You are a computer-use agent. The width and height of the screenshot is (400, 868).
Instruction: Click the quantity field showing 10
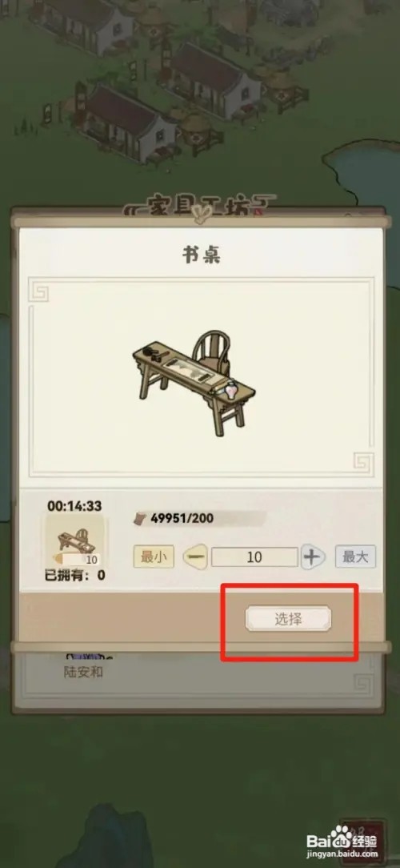tap(254, 557)
